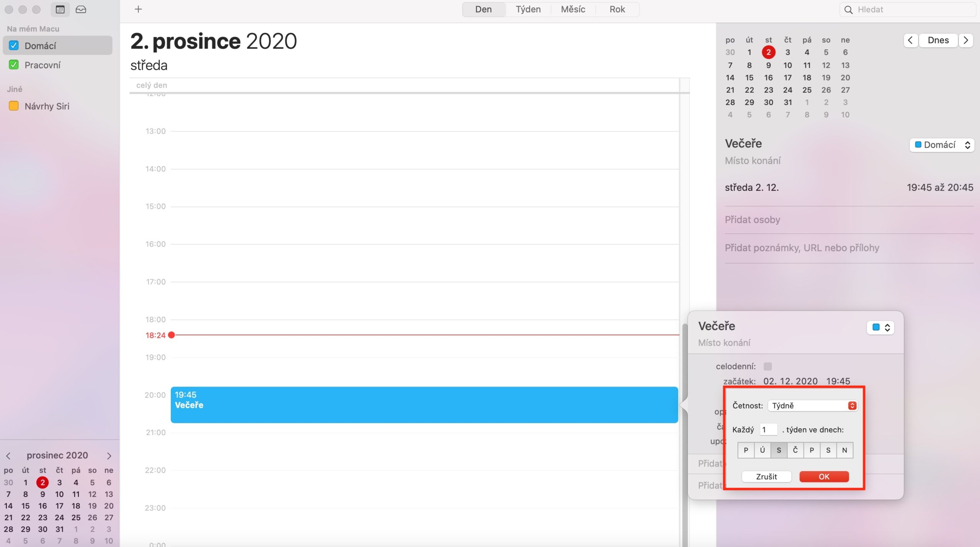
Task: Select the Č day toggle button
Action: [795, 450]
